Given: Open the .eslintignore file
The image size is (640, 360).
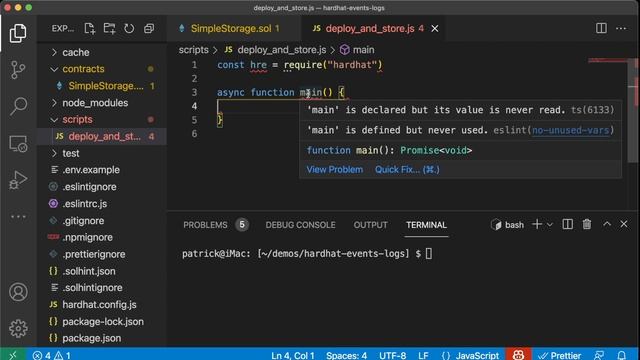Looking at the screenshot, I should 102,187.
